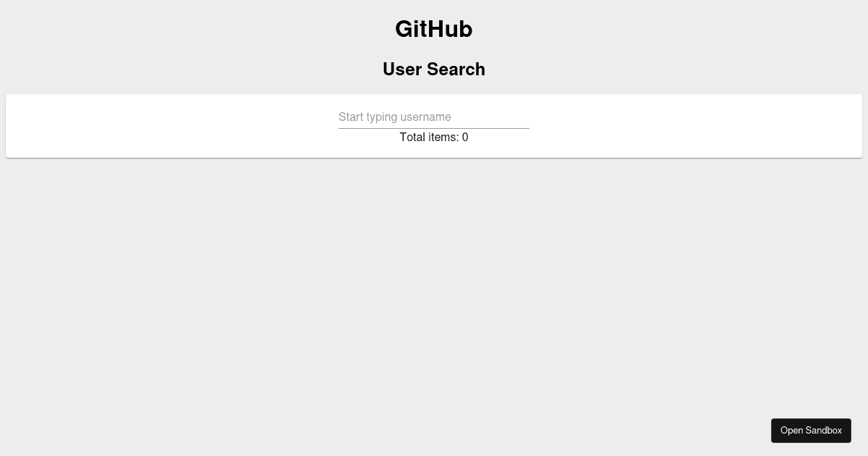Image resolution: width=868 pixels, height=456 pixels.
Task: Click the 'GitHub' title text
Action: pyautogui.click(x=434, y=29)
